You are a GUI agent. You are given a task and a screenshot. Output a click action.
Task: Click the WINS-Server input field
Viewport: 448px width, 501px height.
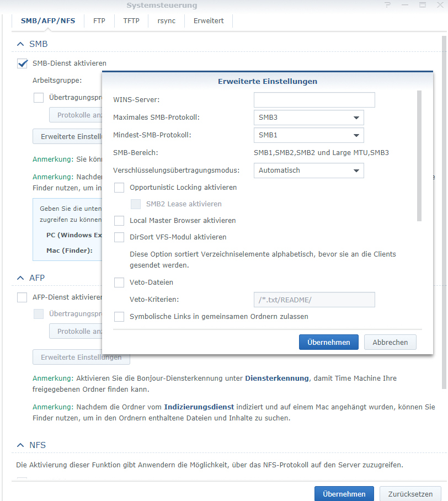(x=314, y=100)
